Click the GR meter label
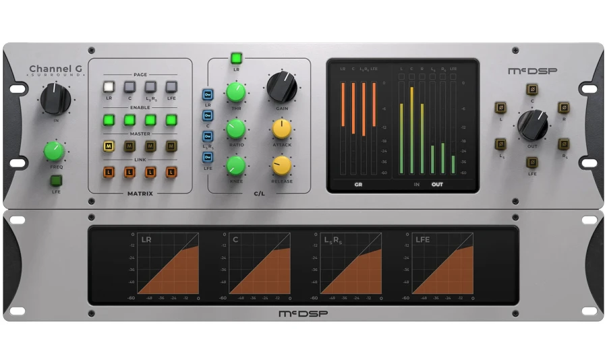Image resolution: width=607 pixels, height=364 pixels. [359, 185]
